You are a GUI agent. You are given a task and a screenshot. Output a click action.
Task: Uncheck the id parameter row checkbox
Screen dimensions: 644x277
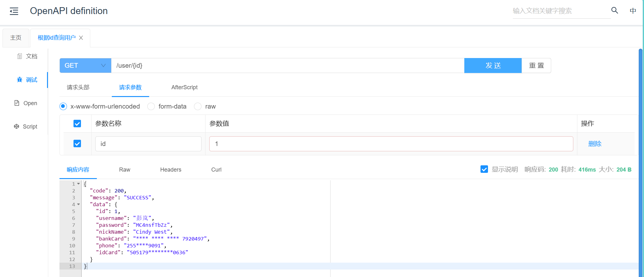click(77, 143)
